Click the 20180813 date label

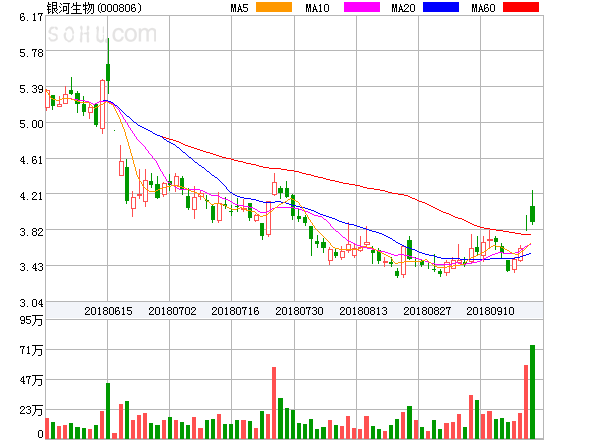[363, 311]
